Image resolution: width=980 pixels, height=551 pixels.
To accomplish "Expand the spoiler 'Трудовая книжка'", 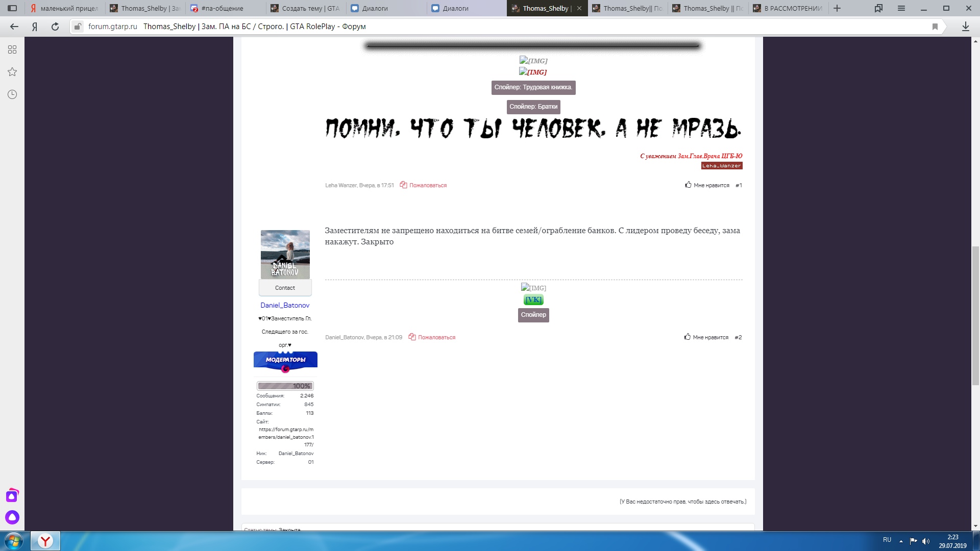I will pos(533,87).
